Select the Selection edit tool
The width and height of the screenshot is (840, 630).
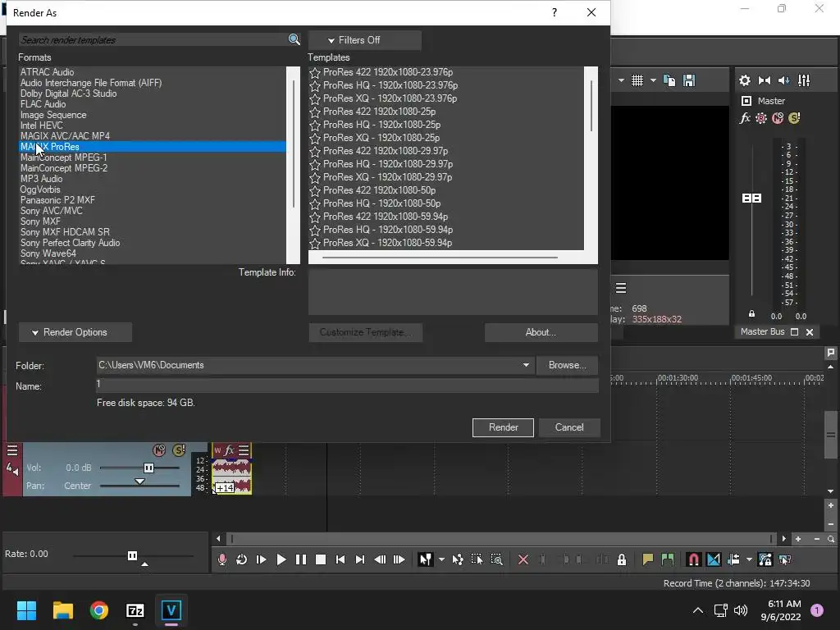[477, 559]
